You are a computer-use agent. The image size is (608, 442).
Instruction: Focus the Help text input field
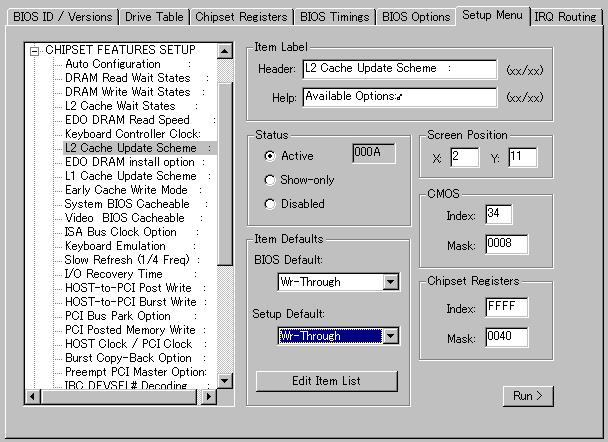pos(399,97)
